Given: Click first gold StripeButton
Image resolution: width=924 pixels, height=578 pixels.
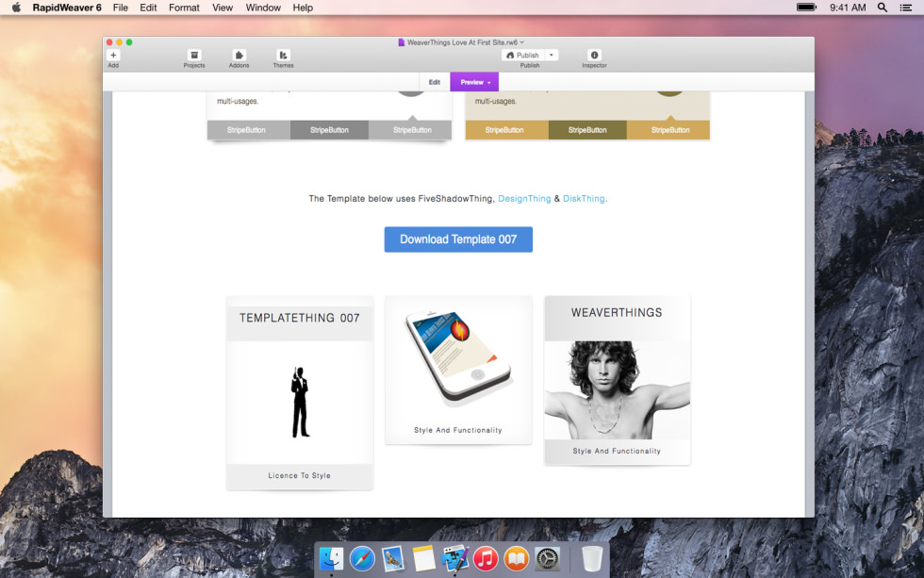Looking at the screenshot, I should pos(507,130).
